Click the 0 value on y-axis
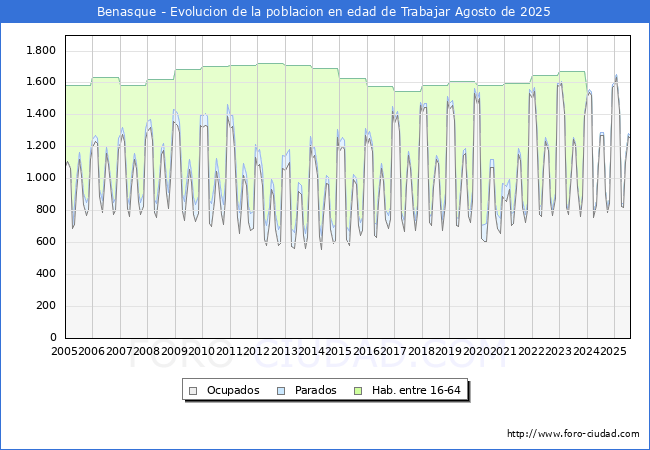 pyautogui.click(x=52, y=338)
